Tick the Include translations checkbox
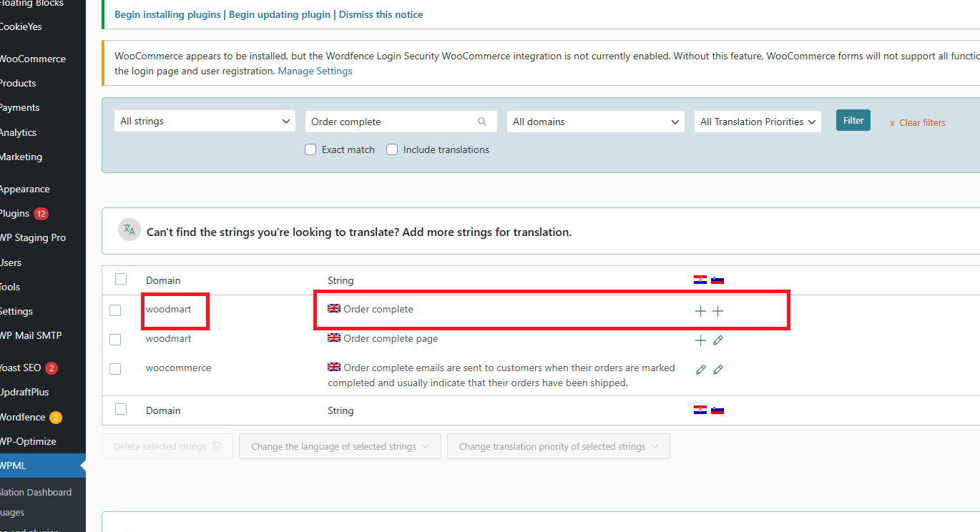Screen dimensions: 980x532 [392, 149]
